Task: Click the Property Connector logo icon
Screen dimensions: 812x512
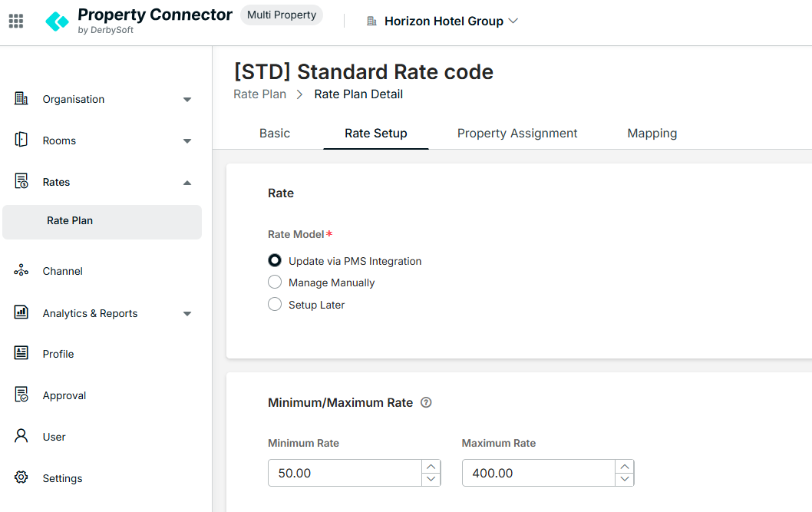Action: [57, 21]
